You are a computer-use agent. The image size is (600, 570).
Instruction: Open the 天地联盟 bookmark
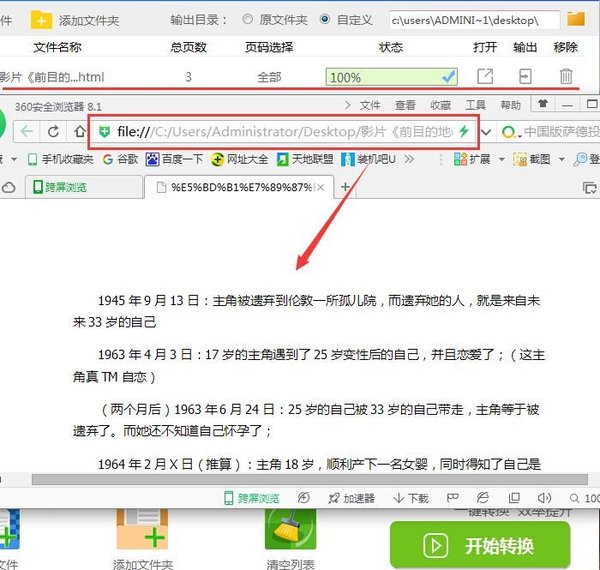[305, 159]
